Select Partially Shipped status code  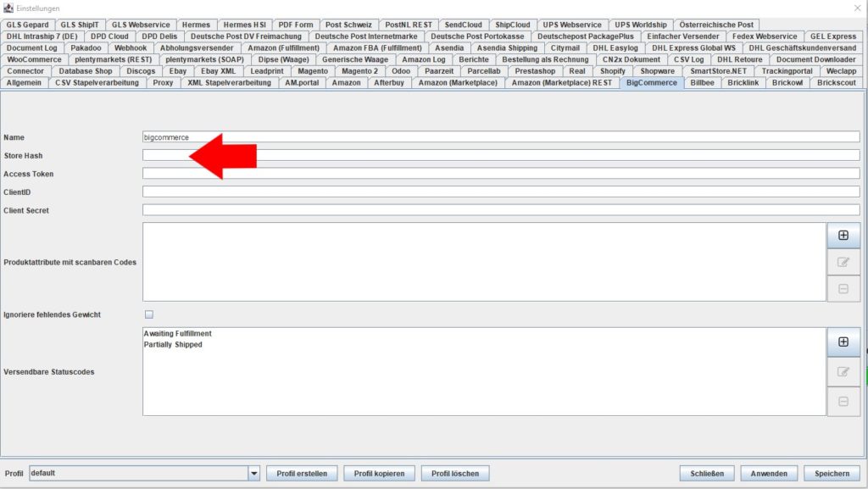[x=173, y=345]
